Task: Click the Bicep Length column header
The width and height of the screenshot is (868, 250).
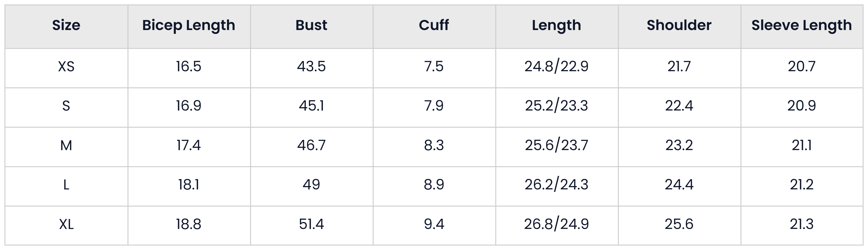Action: pos(189,26)
